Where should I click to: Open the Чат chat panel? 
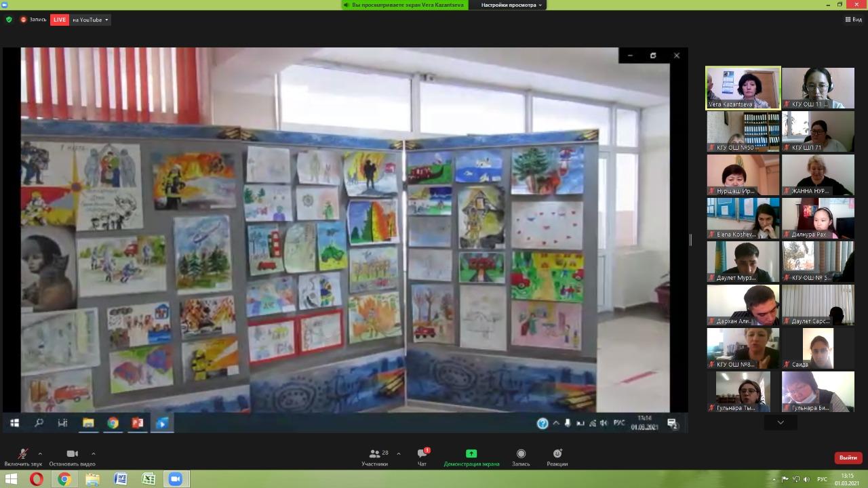point(422,457)
